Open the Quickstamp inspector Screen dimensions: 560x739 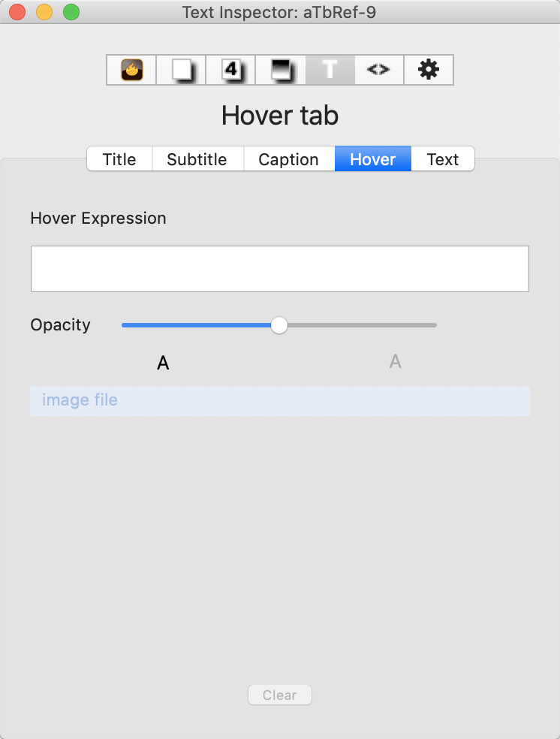[230, 69]
